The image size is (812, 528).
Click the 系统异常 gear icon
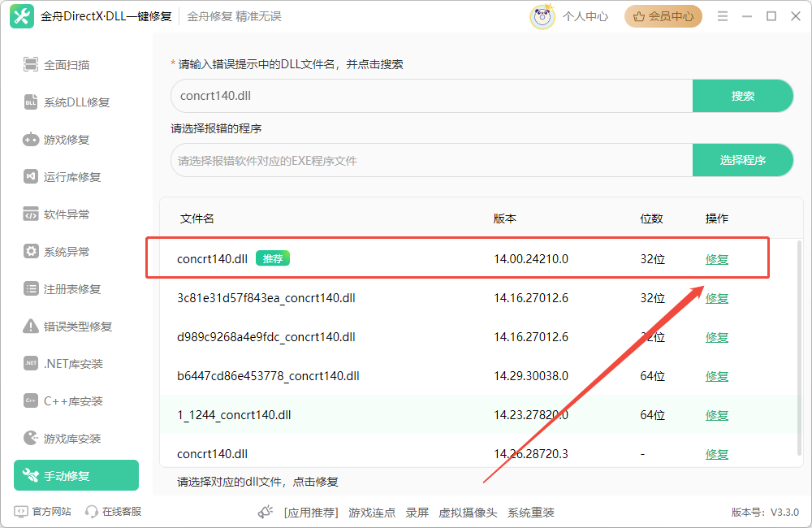click(31, 251)
